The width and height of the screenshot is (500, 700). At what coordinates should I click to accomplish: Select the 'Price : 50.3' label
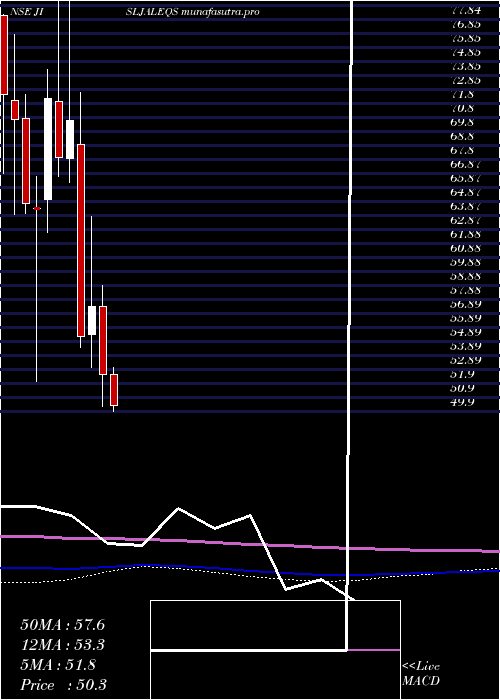63,685
